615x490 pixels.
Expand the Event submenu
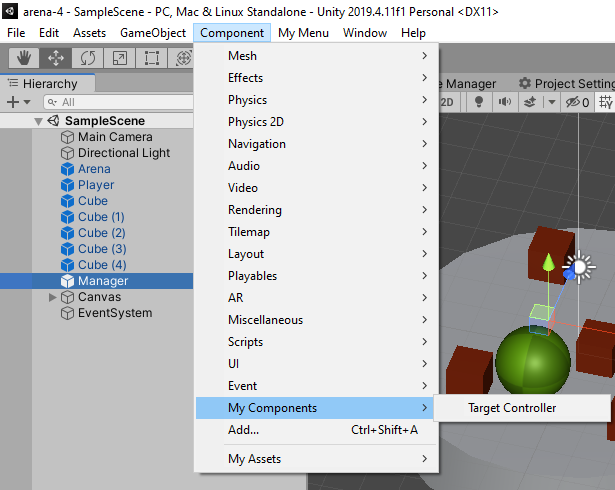click(x=317, y=385)
